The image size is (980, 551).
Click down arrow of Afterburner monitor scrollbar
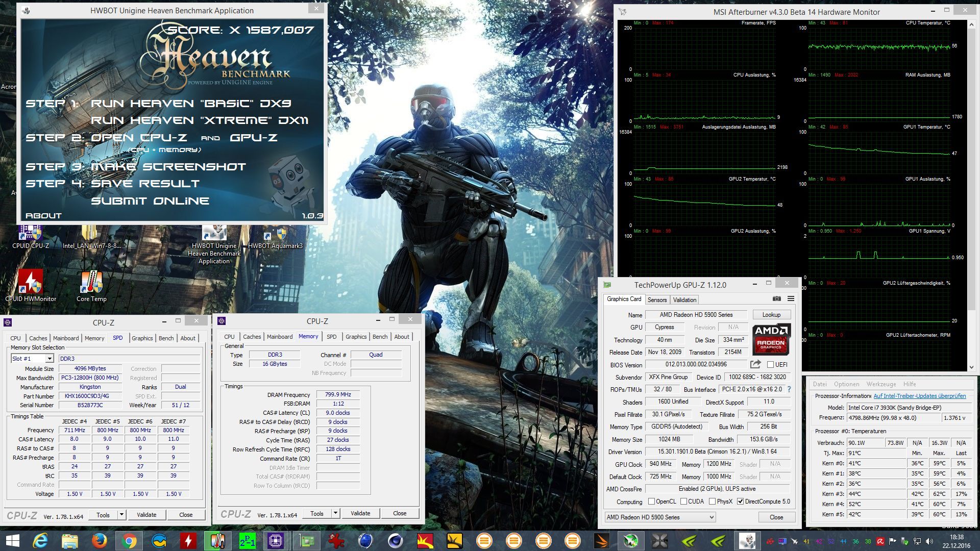[x=971, y=367]
